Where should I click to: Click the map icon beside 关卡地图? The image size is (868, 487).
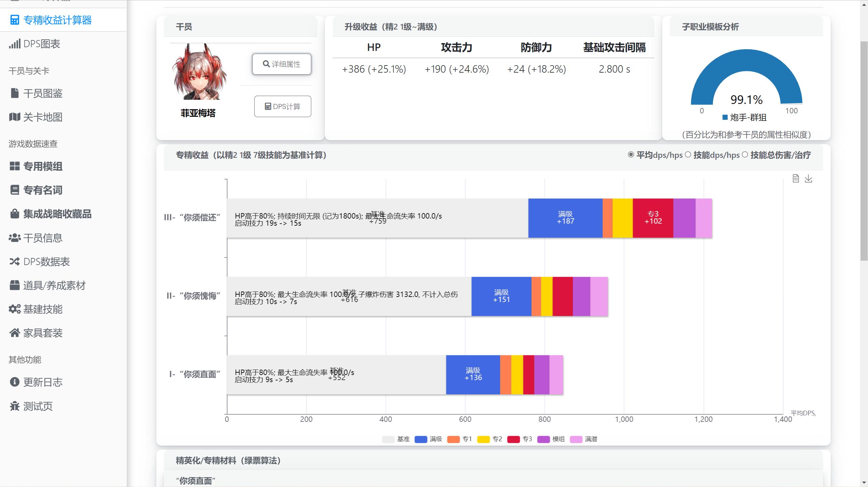pyautogui.click(x=15, y=117)
